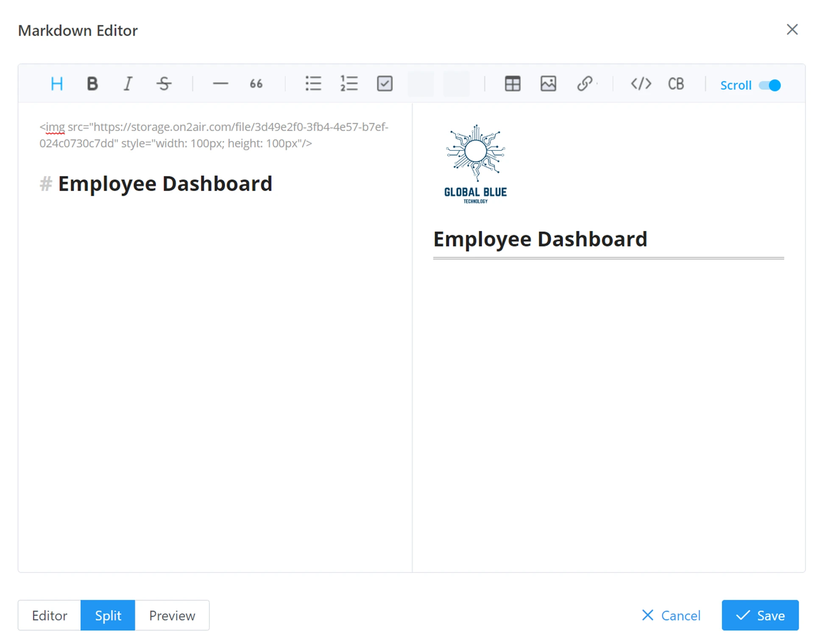Create an unordered bullet list
814x644 pixels.
point(313,84)
